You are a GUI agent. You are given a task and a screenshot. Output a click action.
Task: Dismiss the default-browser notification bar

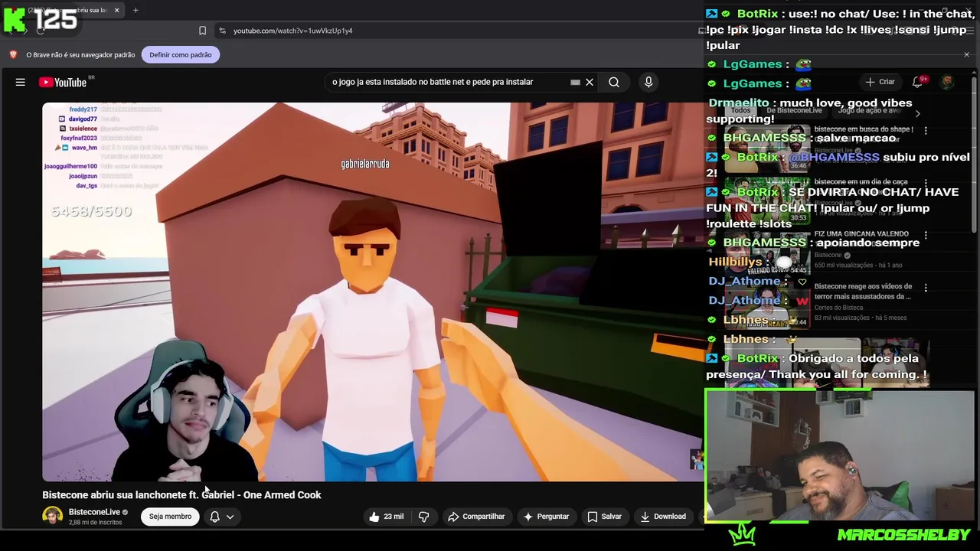click(x=966, y=54)
